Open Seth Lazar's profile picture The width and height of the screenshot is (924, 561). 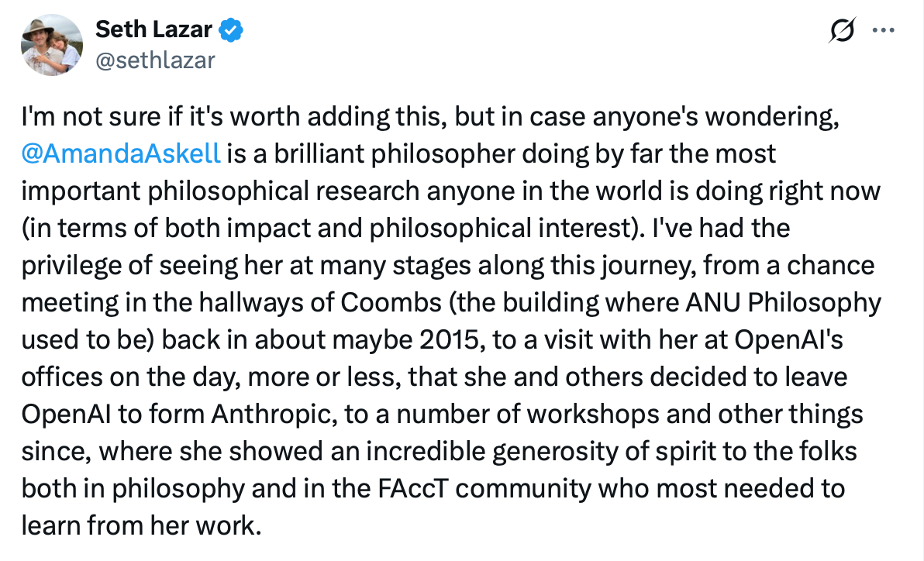[52, 45]
